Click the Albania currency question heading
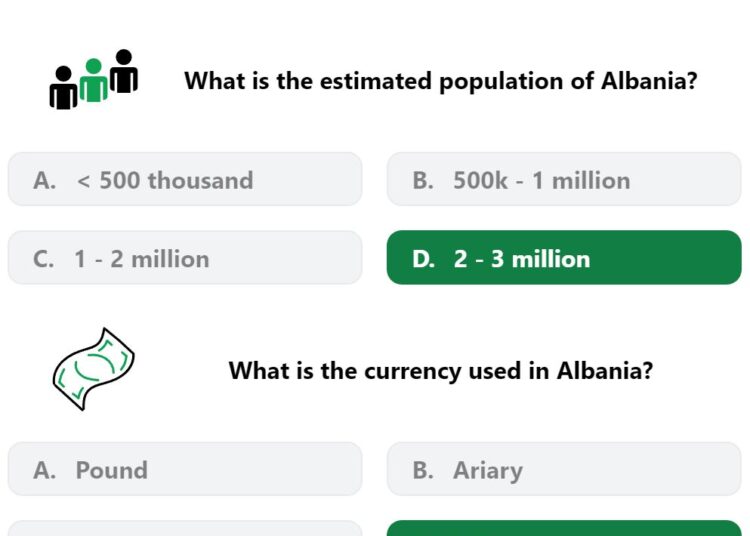 coord(441,371)
